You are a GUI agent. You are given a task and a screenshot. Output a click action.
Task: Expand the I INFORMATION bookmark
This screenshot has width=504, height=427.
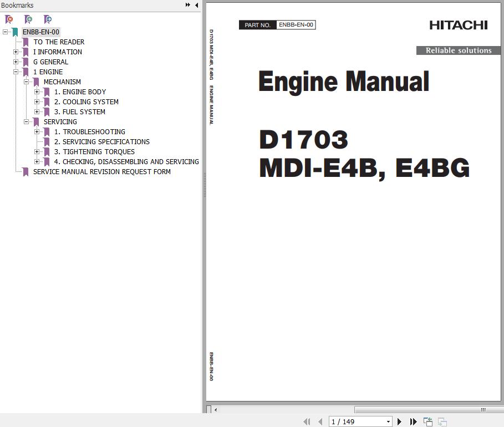(16, 52)
